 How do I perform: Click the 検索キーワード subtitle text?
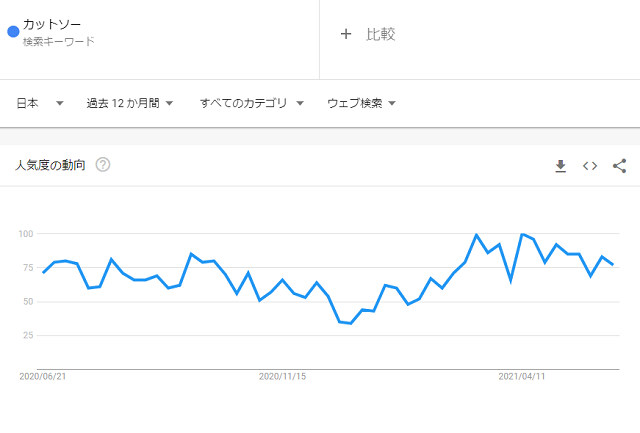pos(59,42)
